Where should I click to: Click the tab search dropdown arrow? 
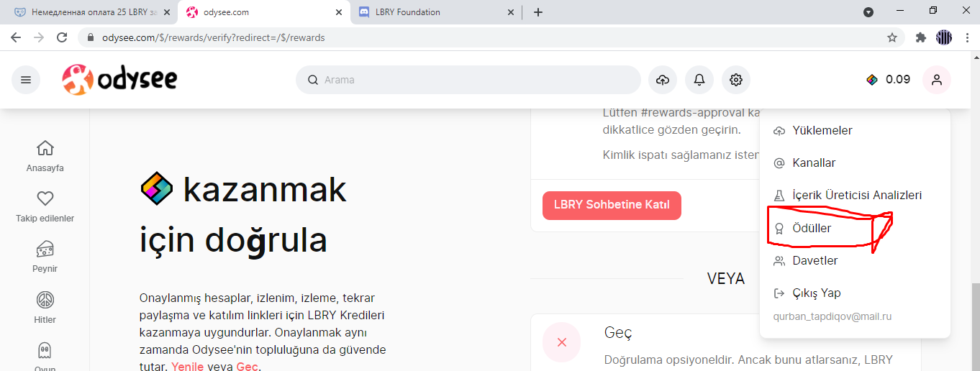[868, 12]
